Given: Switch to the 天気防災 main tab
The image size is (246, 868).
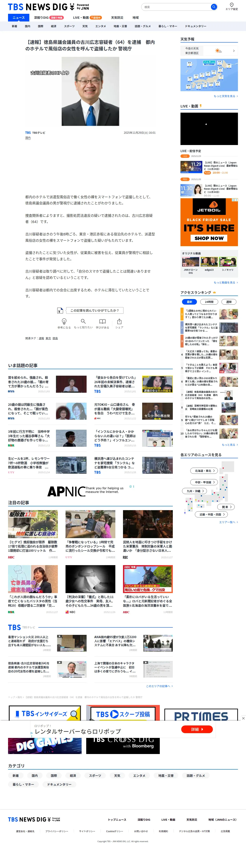Looking at the screenshot, I should (x=117, y=17).
